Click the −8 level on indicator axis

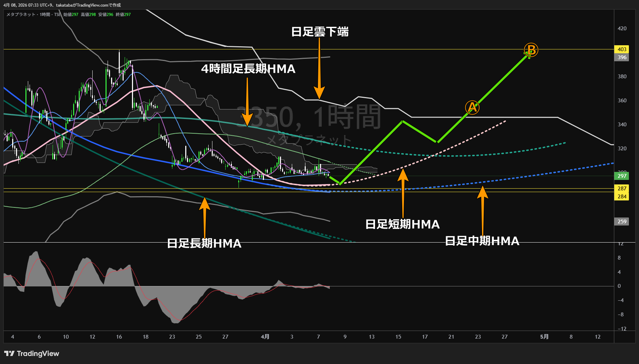click(x=621, y=315)
